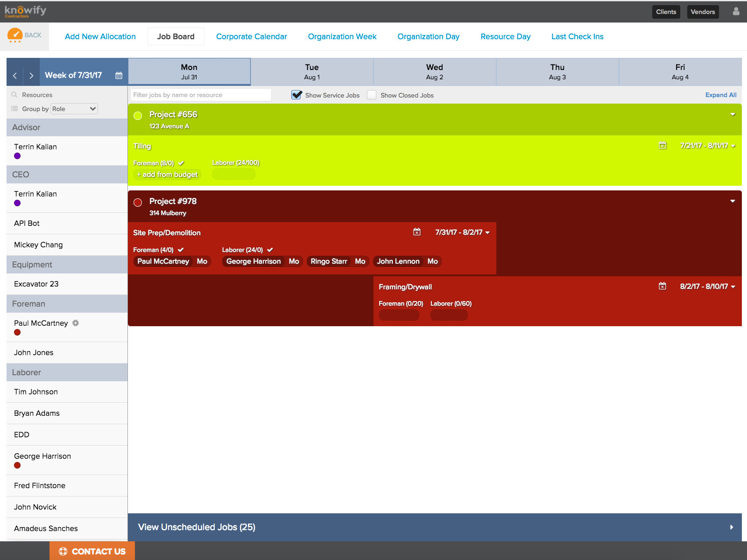
Task: Go to previous week arrow
Action: pyautogui.click(x=15, y=76)
